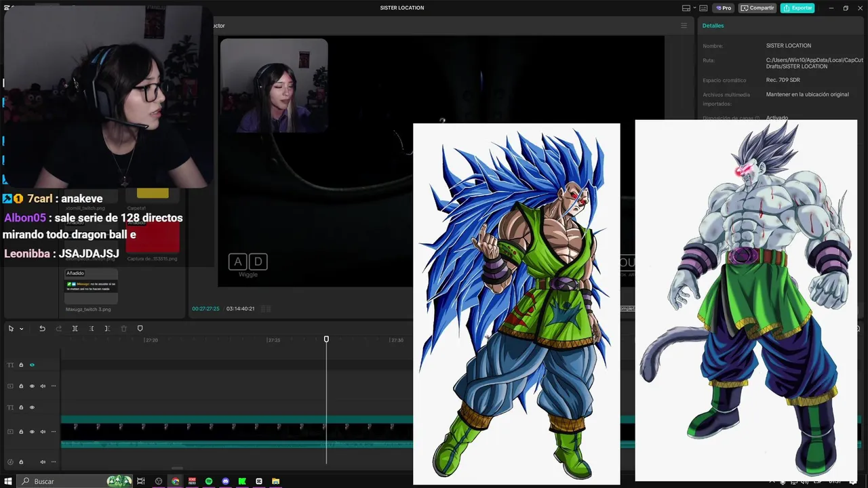Viewport: 868px width, 488px height.
Task: Delete the clip portion right of playhead
Action: [107, 329]
